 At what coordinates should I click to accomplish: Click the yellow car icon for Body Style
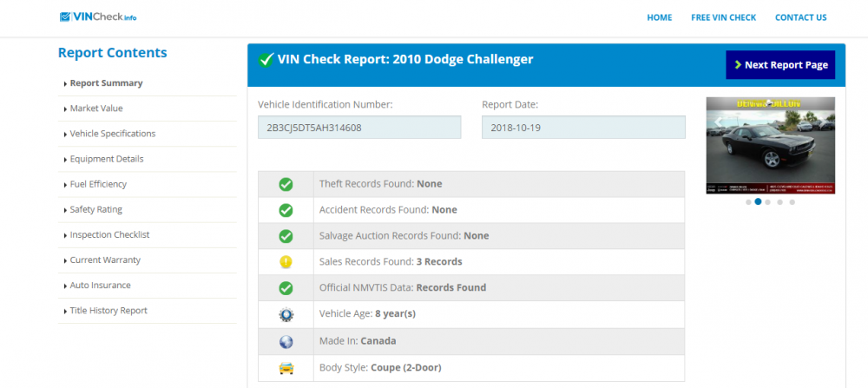[x=286, y=368]
